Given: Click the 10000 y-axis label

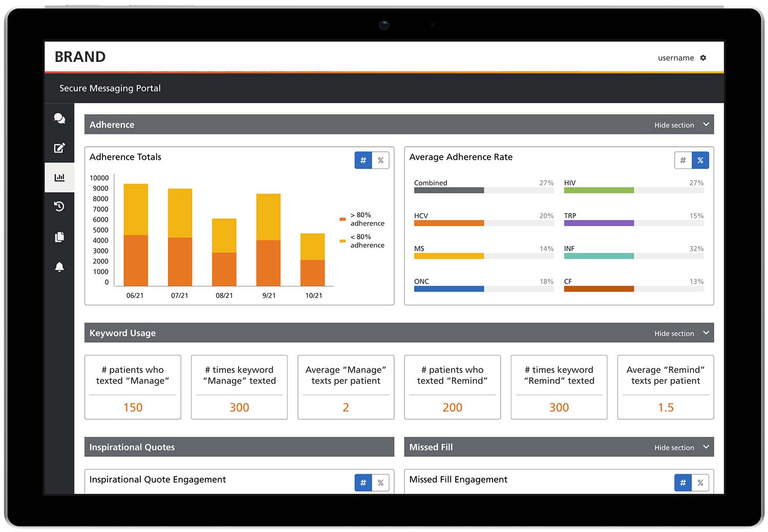Looking at the screenshot, I should 99,178.
